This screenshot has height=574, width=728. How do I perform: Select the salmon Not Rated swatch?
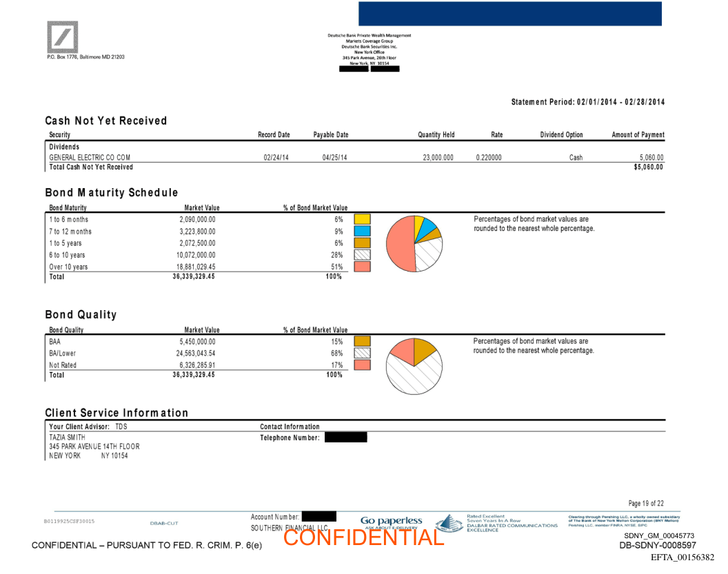coord(362,365)
